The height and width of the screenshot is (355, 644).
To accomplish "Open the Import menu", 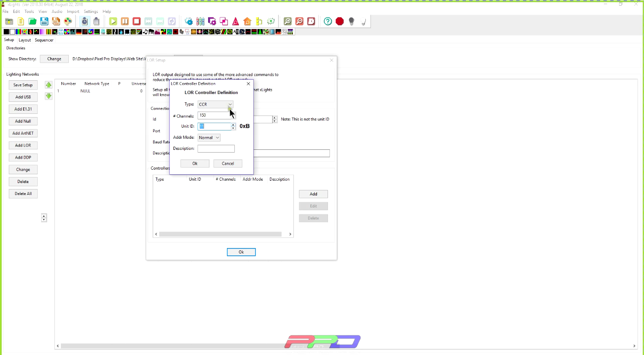I will tap(73, 12).
